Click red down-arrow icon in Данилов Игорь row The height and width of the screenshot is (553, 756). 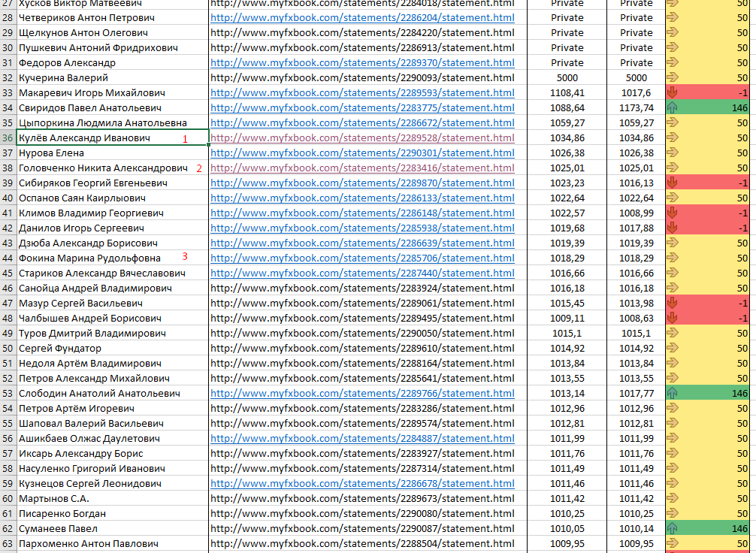672,228
